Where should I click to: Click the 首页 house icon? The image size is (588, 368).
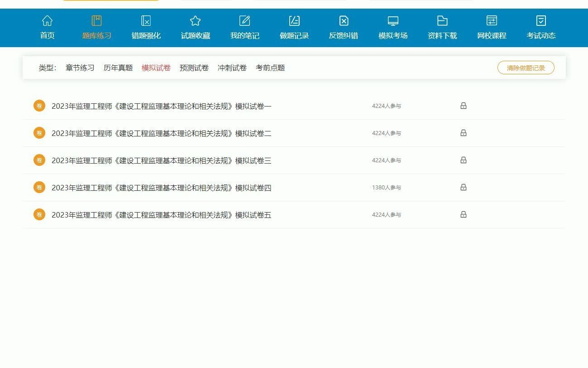(47, 21)
